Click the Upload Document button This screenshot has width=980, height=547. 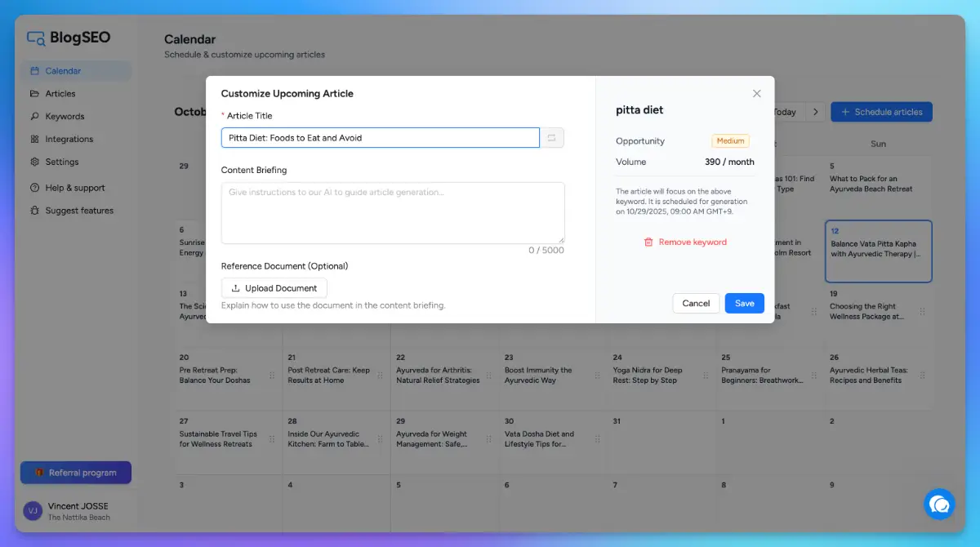point(274,288)
